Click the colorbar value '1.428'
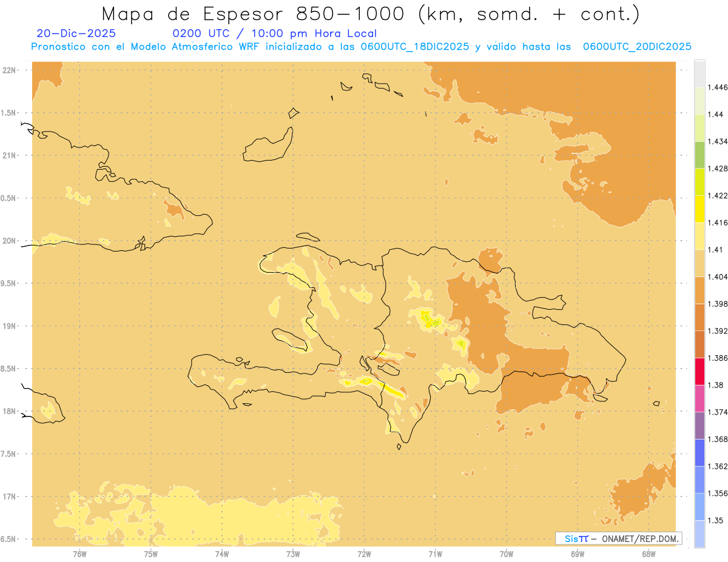Viewport: 728px width, 562px height. tap(718, 169)
